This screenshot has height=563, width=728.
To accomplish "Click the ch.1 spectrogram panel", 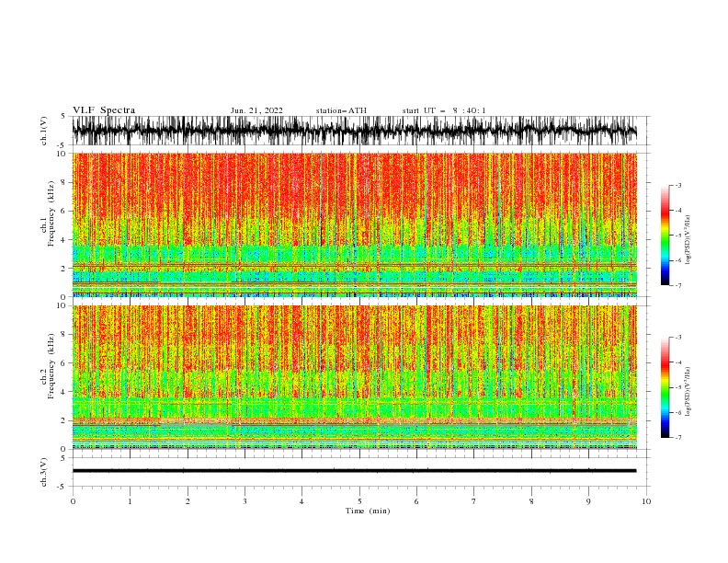I will click(x=355, y=224).
